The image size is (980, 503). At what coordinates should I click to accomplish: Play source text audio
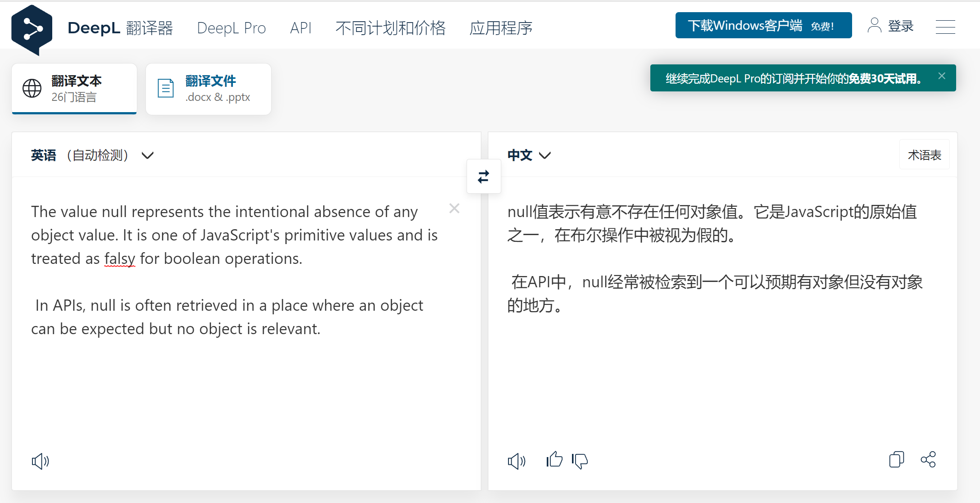click(x=40, y=461)
